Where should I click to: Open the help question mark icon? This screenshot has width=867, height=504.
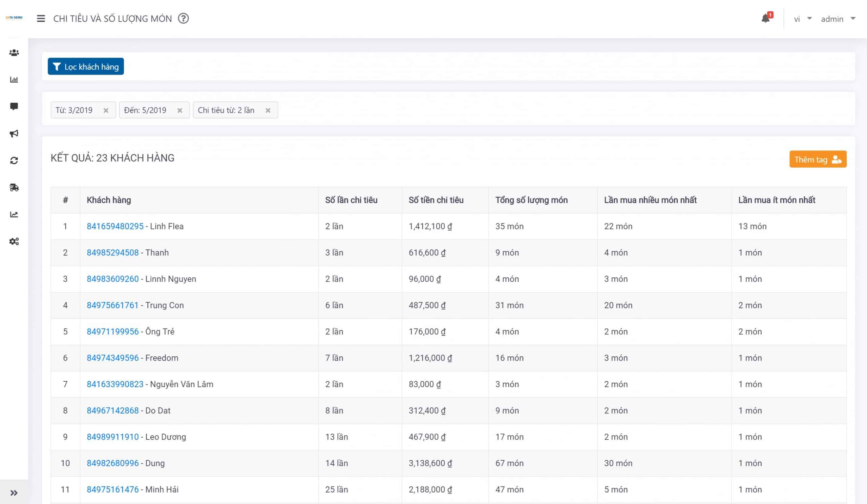tap(183, 18)
